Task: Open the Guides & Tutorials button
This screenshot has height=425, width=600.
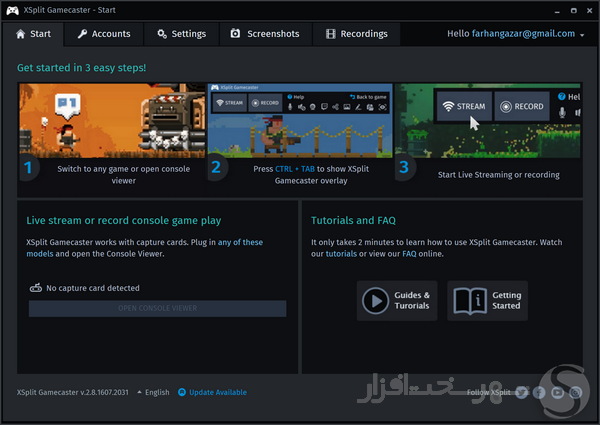Action: [x=397, y=301]
